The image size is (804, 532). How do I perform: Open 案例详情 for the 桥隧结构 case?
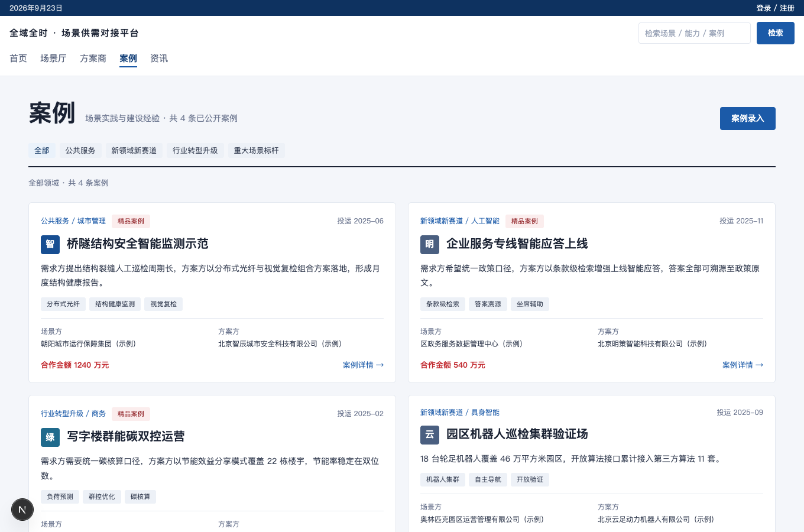[x=363, y=365]
